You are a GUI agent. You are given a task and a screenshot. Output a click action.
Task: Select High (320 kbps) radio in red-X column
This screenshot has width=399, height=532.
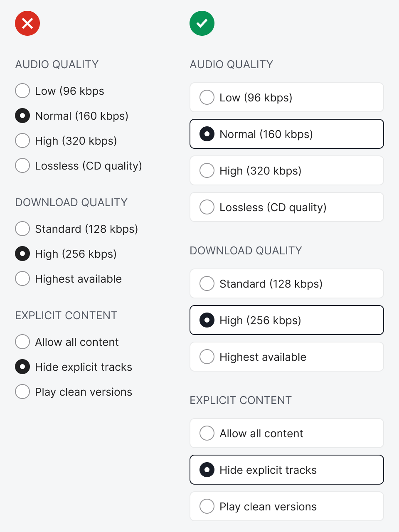click(x=22, y=140)
